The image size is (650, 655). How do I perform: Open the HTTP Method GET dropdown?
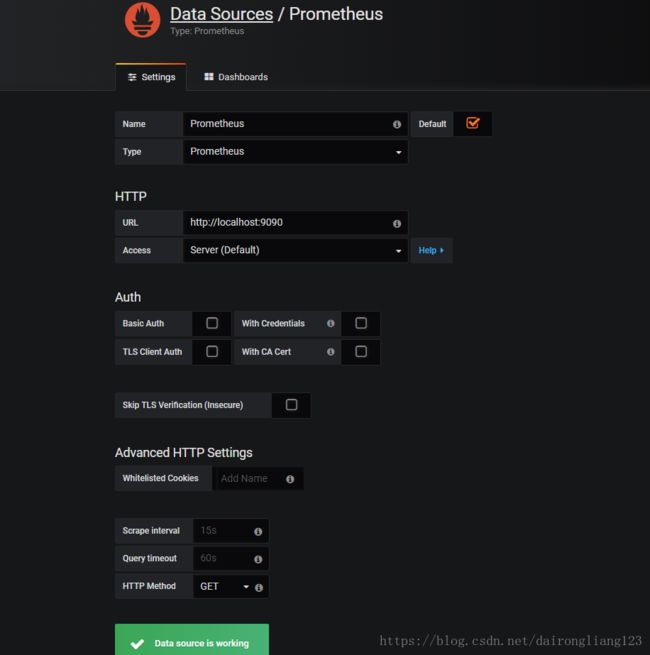pyautogui.click(x=225, y=586)
